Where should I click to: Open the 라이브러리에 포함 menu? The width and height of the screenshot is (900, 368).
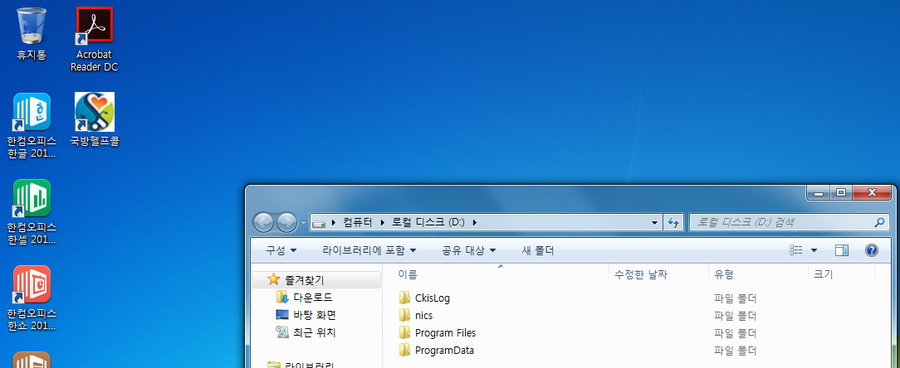tap(369, 251)
